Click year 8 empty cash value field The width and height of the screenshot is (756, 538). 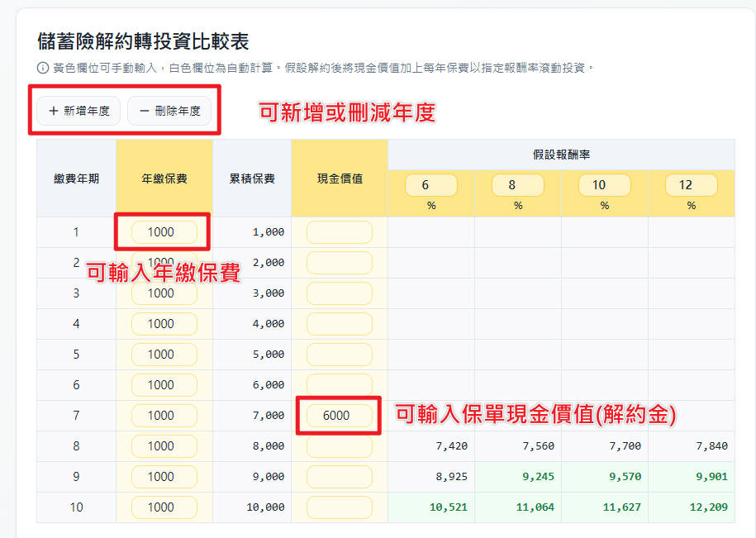(x=339, y=446)
